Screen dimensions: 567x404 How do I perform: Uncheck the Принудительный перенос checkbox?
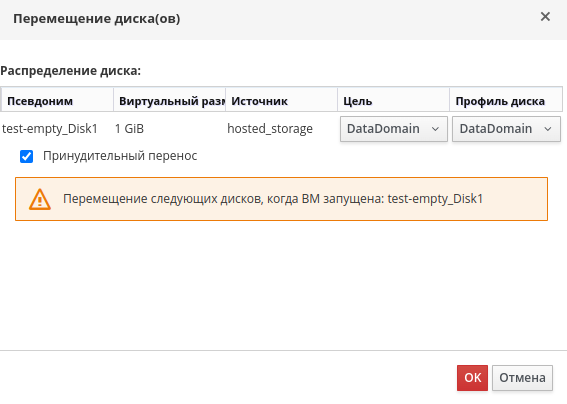[26, 157]
